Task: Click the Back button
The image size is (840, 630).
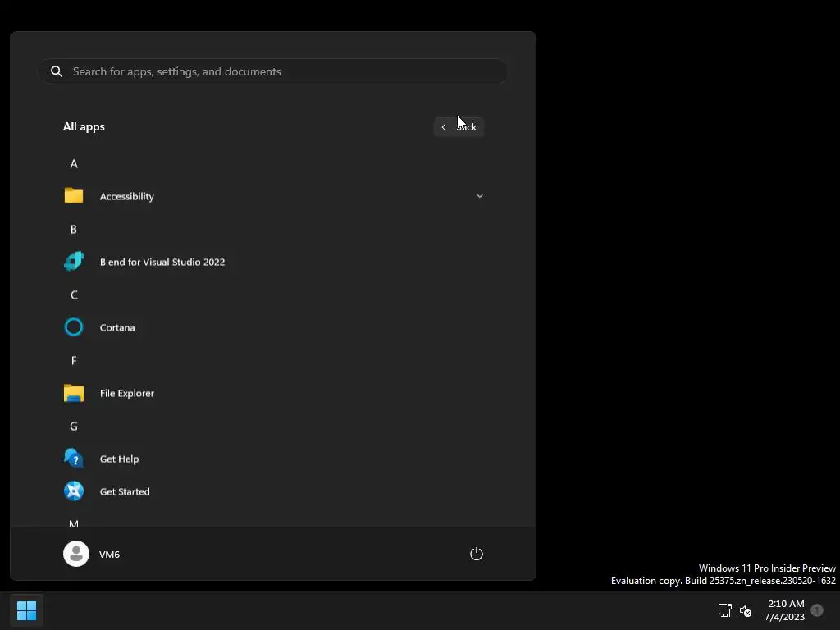Action: coord(459,127)
